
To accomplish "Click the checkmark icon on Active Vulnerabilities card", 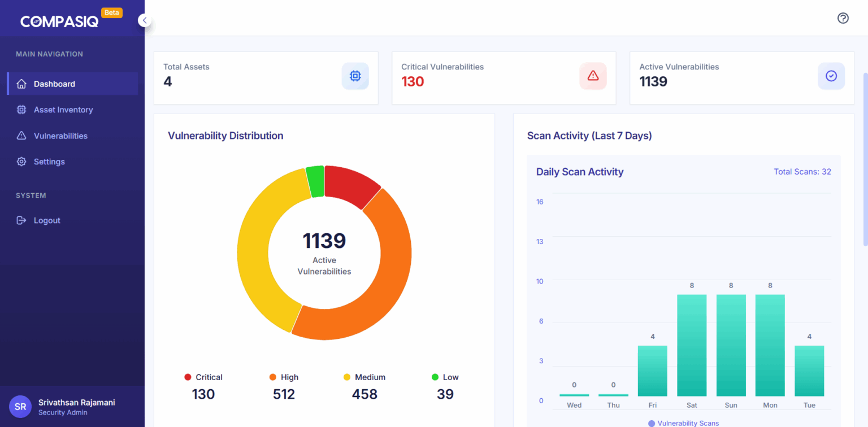I will pos(831,76).
